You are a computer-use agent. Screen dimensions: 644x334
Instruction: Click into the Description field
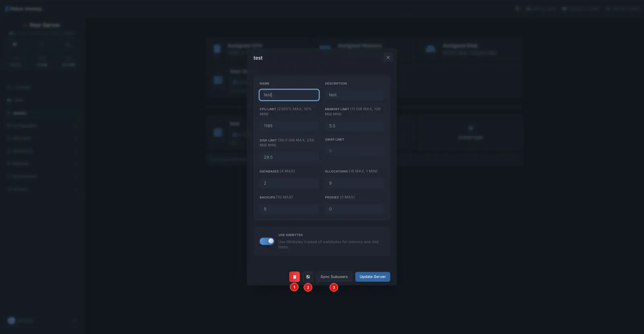[x=355, y=95]
